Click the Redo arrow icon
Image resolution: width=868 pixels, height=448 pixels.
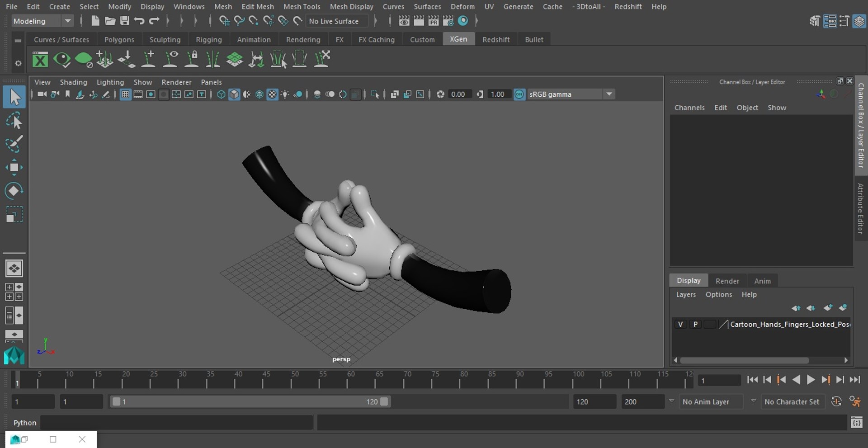[154, 21]
